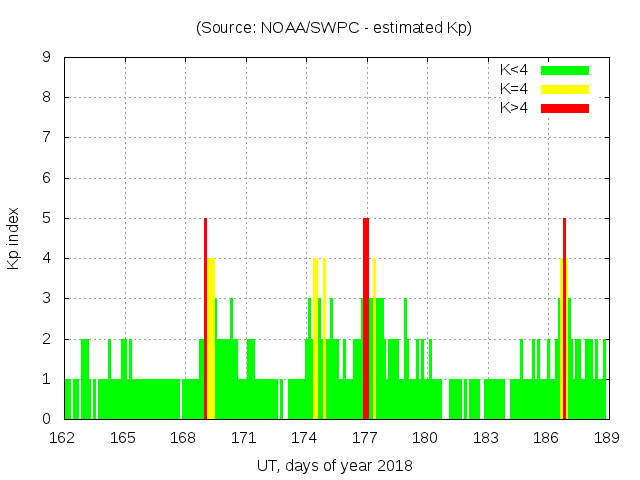Click the green K<4 legend swatch
This screenshot has height=480, width=640.
(565, 70)
